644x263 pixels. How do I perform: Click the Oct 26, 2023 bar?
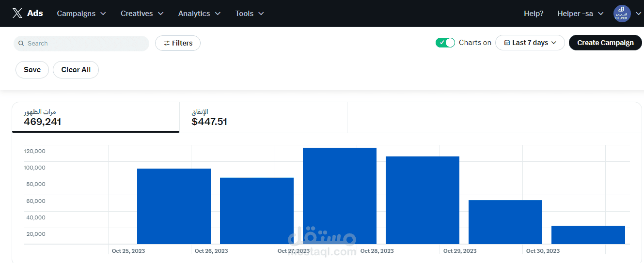[257, 211]
